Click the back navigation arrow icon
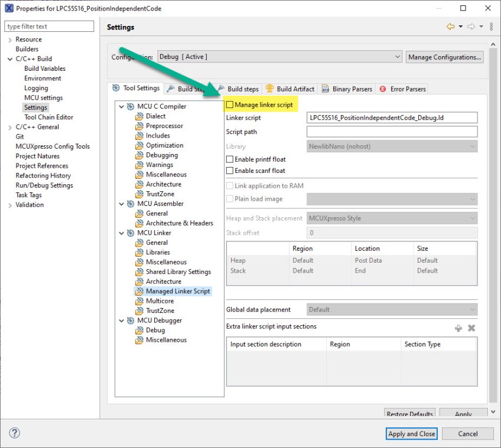Image resolution: width=501 pixels, height=448 pixels. 451,27
